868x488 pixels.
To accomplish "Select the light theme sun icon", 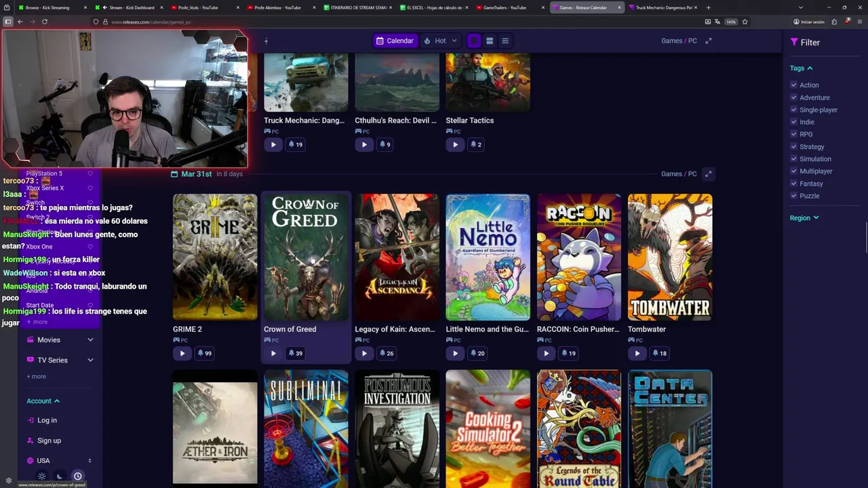I will click(x=42, y=476).
